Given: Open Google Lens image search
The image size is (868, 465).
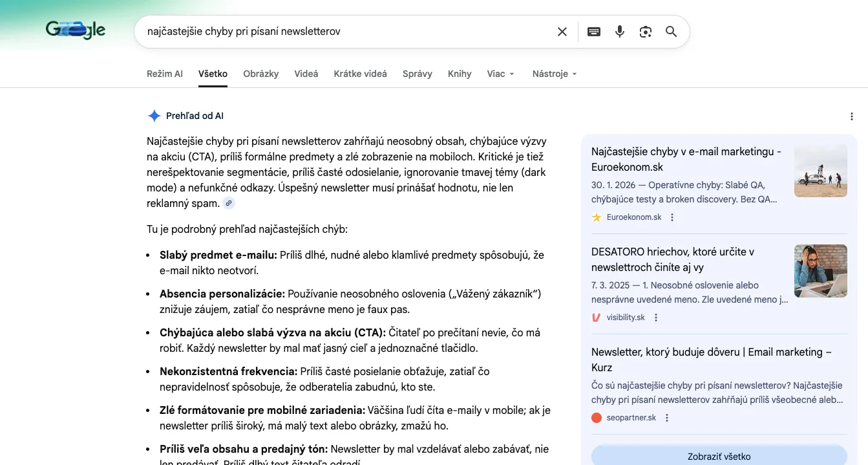Looking at the screenshot, I should (645, 32).
